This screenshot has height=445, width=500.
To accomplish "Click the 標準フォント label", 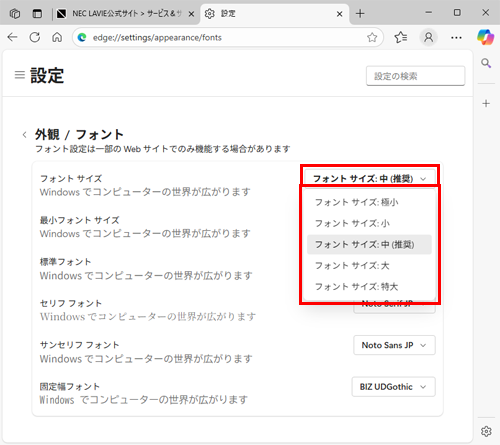I will coord(65,262).
